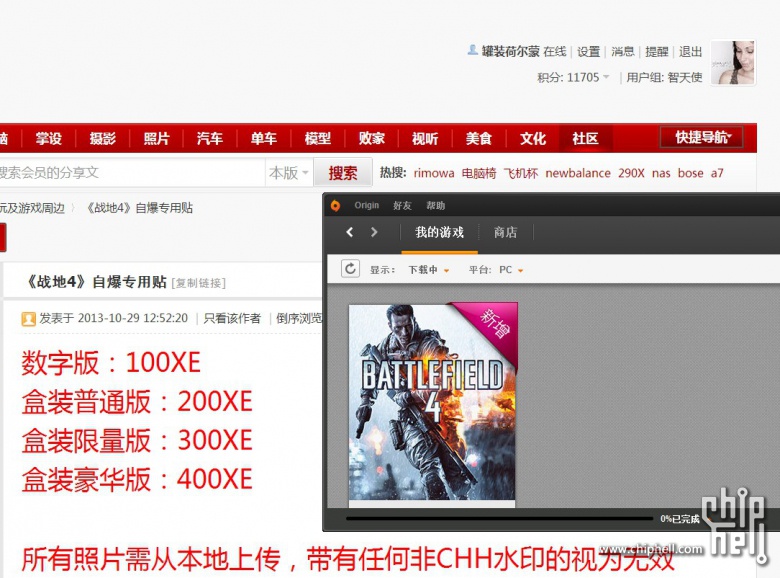
Task: Go back with Origin's left arrow
Action: pos(350,232)
